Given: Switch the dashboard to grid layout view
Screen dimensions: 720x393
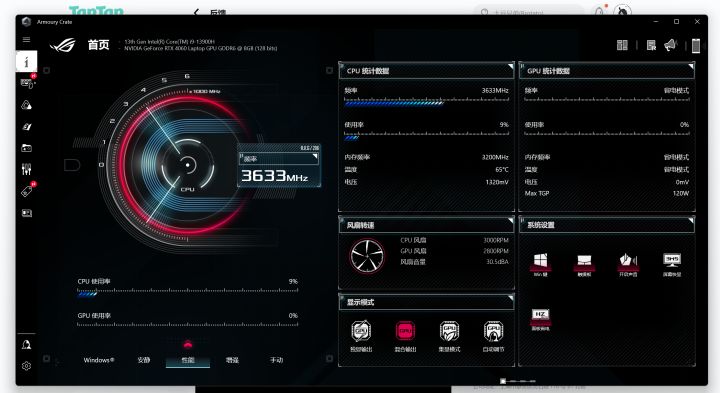Looking at the screenshot, I should (x=622, y=45).
